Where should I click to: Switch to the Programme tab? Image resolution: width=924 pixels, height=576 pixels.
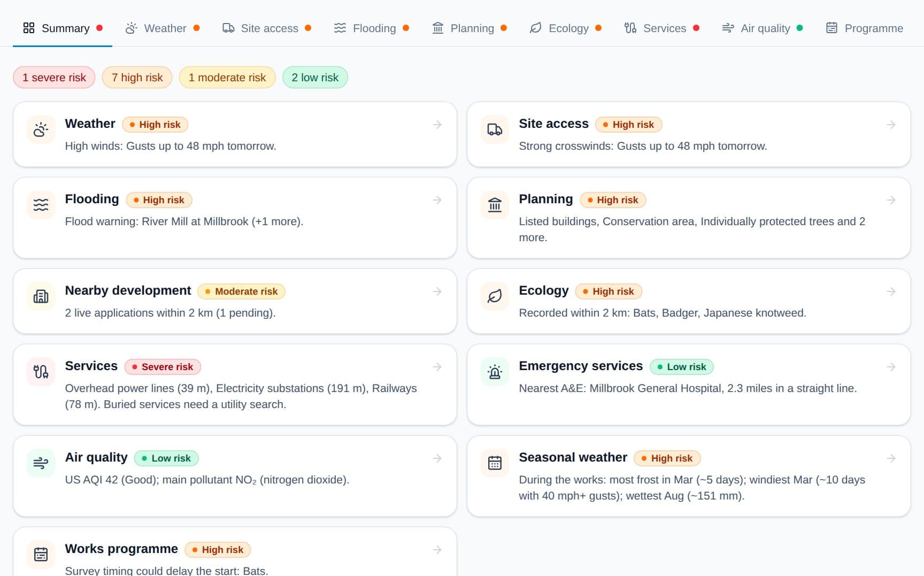click(865, 28)
